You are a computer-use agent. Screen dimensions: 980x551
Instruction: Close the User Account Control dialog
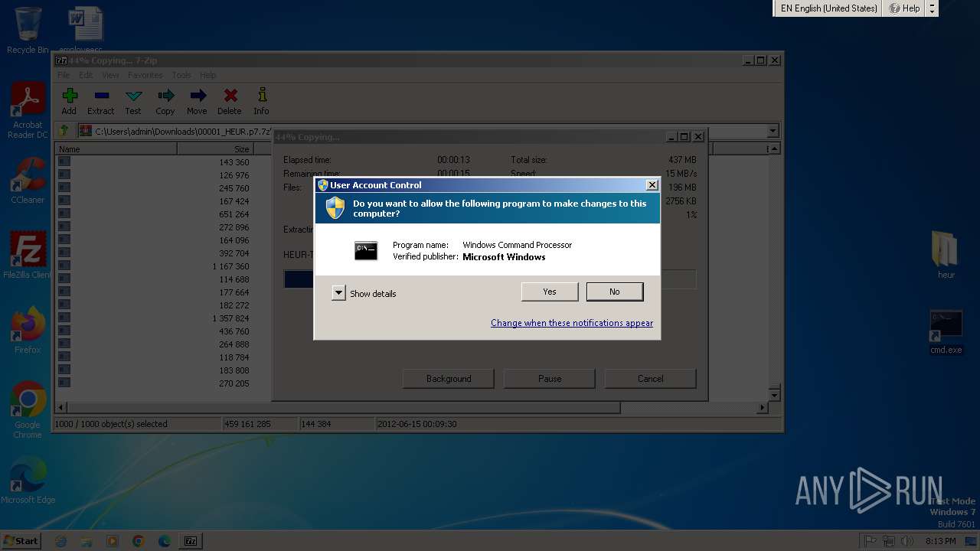coord(652,184)
